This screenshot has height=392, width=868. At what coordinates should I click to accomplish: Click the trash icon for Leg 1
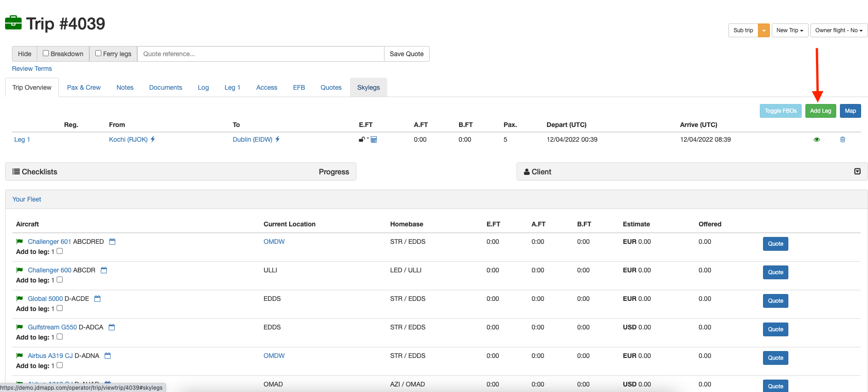click(842, 139)
